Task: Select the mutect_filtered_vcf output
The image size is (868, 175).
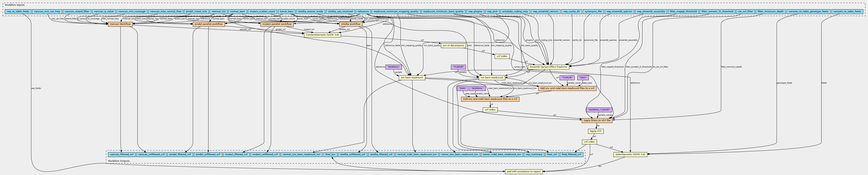Action: click(x=237, y=154)
